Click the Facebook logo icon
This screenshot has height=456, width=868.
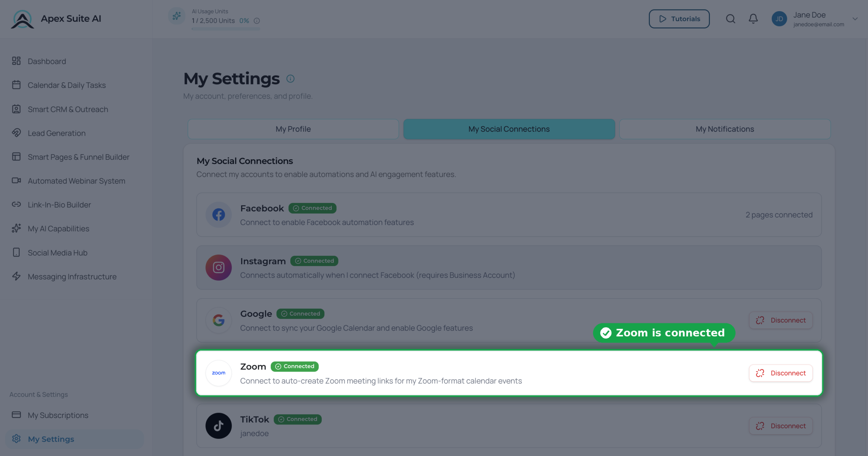tap(219, 214)
